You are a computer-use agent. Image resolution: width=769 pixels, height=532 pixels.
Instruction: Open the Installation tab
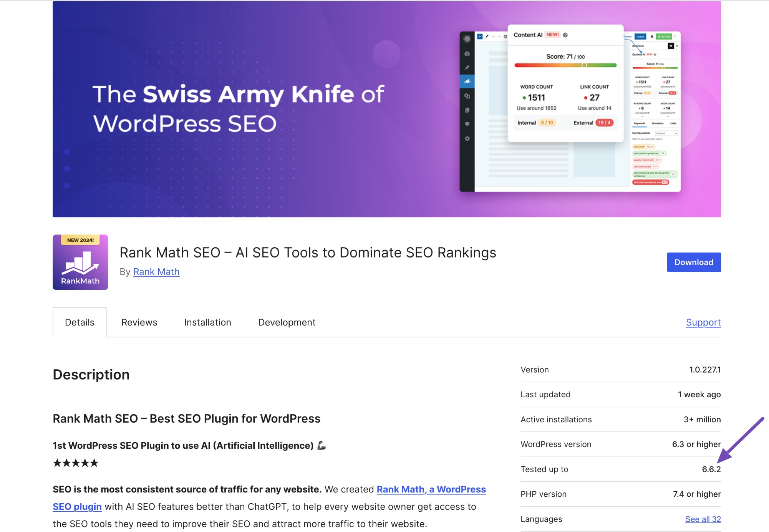pyautogui.click(x=208, y=322)
